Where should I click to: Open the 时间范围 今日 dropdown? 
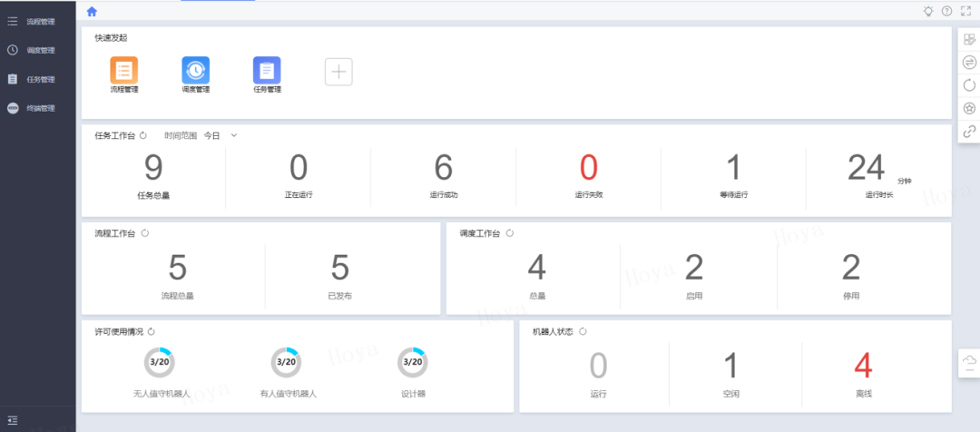point(220,135)
